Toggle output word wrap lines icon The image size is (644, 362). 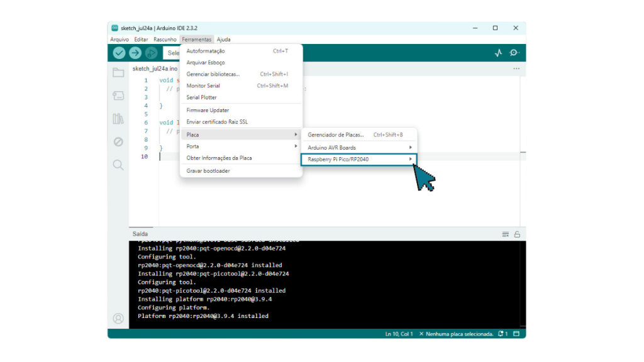coord(506,234)
